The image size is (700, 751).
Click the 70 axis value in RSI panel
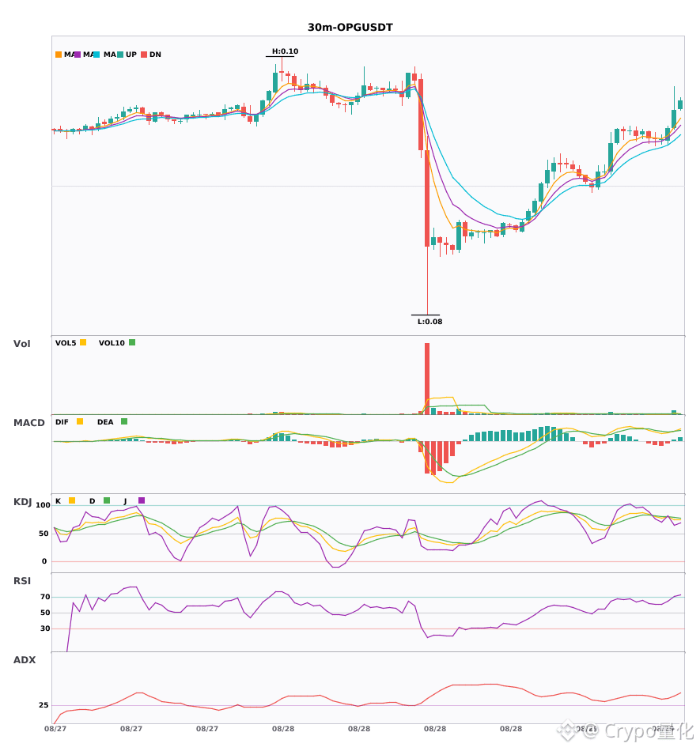click(x=45, y=597)
